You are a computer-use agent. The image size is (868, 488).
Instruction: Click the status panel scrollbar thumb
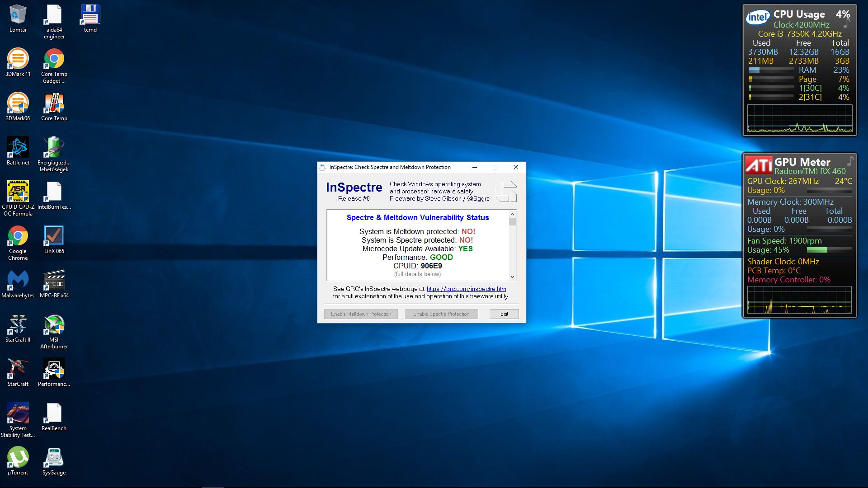[512, 221]
